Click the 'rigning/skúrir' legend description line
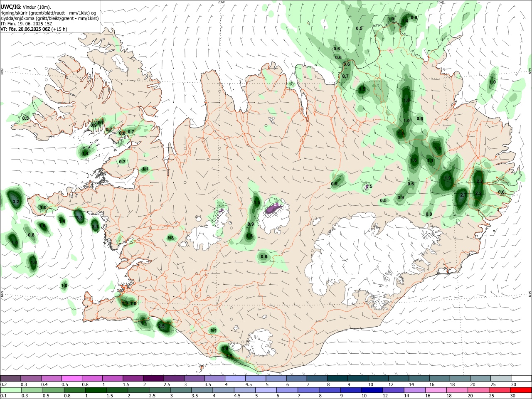Image resolution: width=532 pixels, height=399 pixels. (48, 12)
